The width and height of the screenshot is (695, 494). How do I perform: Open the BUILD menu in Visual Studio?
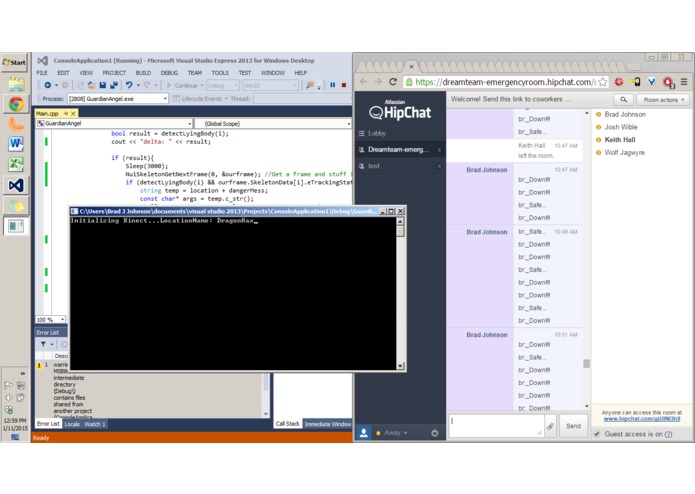(143, 73)
